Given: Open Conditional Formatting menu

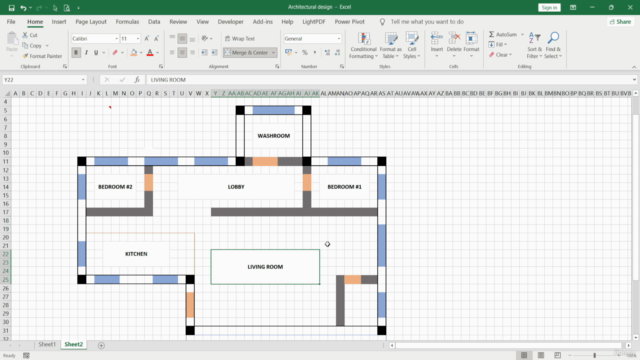Looking at the screenshot, I should (363, 45).
